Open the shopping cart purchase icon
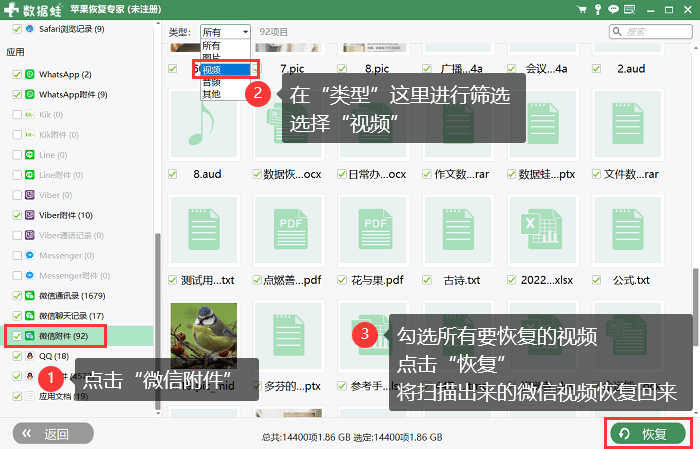 582,9
